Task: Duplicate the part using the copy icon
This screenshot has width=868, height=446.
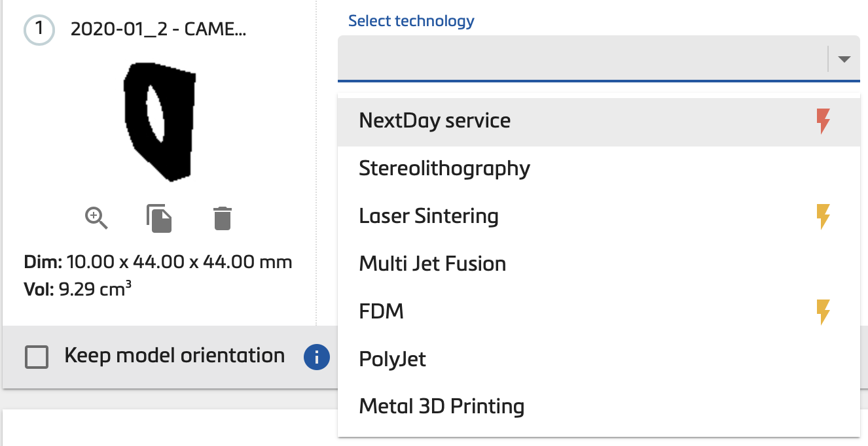Action: coord(158,218)
